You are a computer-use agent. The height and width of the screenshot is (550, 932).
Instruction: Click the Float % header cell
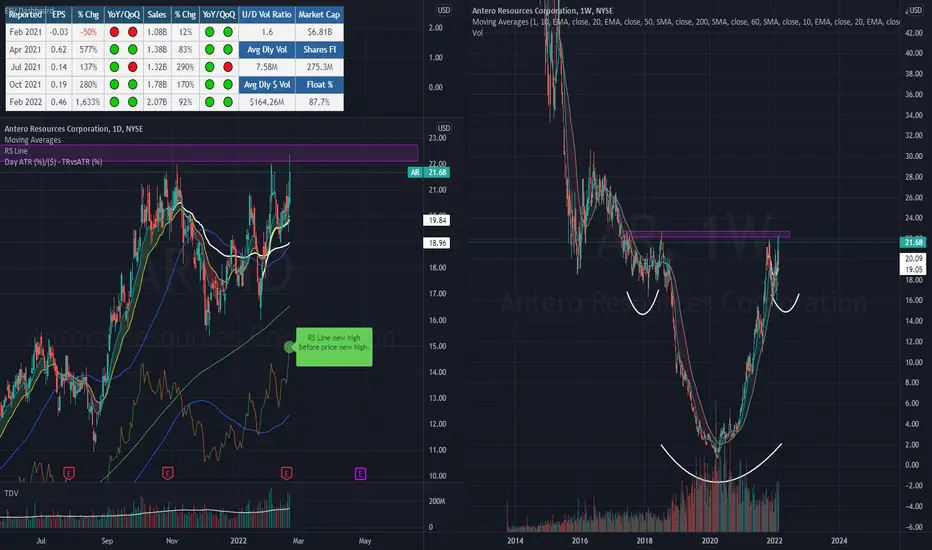[319, 85]
